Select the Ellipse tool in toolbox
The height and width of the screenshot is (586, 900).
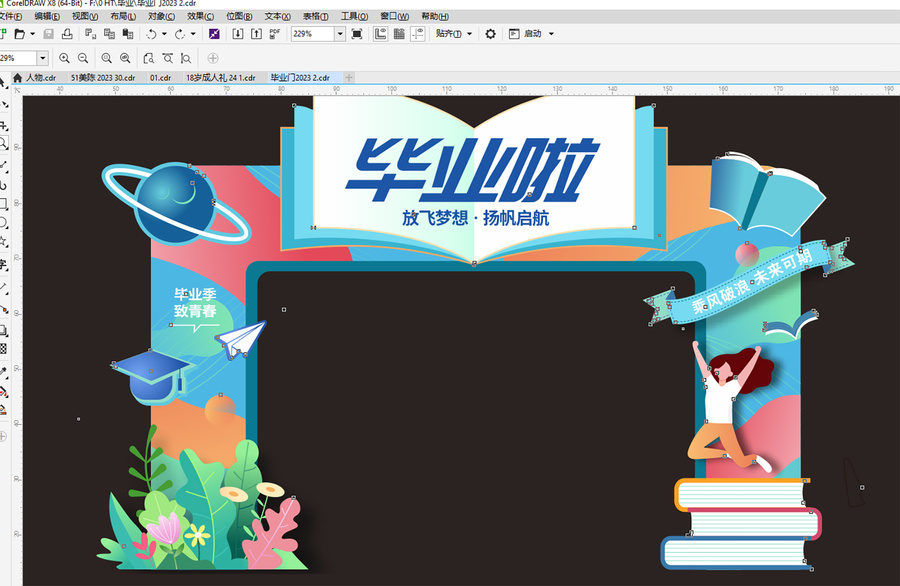(3, 223)
